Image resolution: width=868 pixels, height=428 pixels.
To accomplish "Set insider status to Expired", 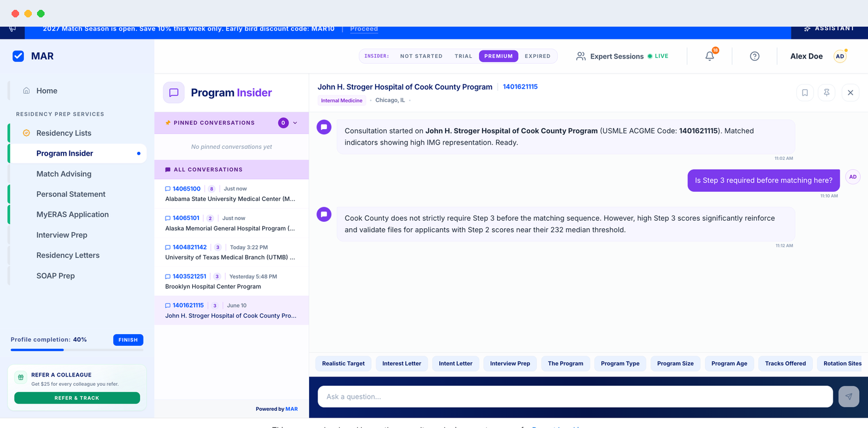I will point(538,56).
